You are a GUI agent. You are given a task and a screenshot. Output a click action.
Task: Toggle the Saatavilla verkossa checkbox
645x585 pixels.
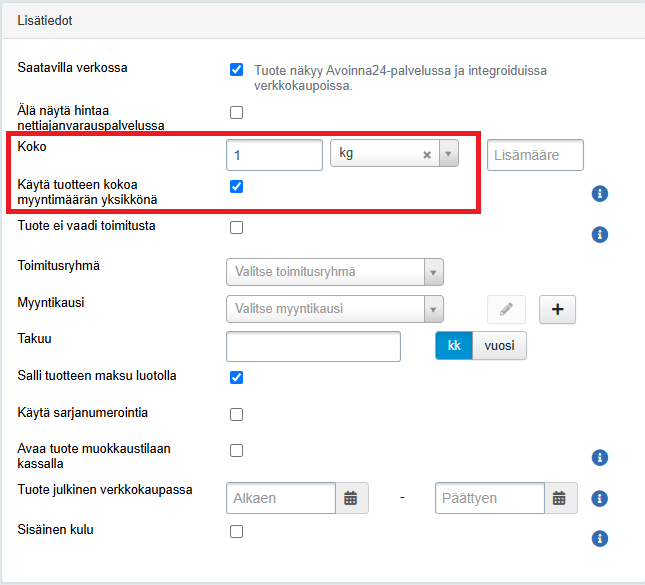pos(237,70)
